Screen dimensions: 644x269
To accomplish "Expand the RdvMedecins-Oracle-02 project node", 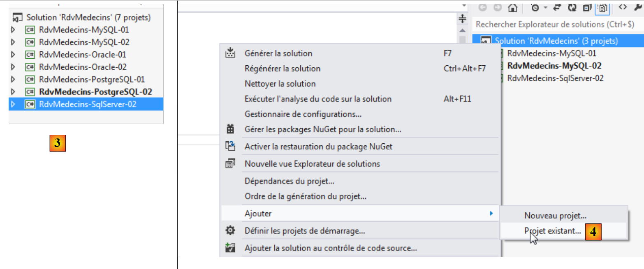I will click(x=13, y=67).
